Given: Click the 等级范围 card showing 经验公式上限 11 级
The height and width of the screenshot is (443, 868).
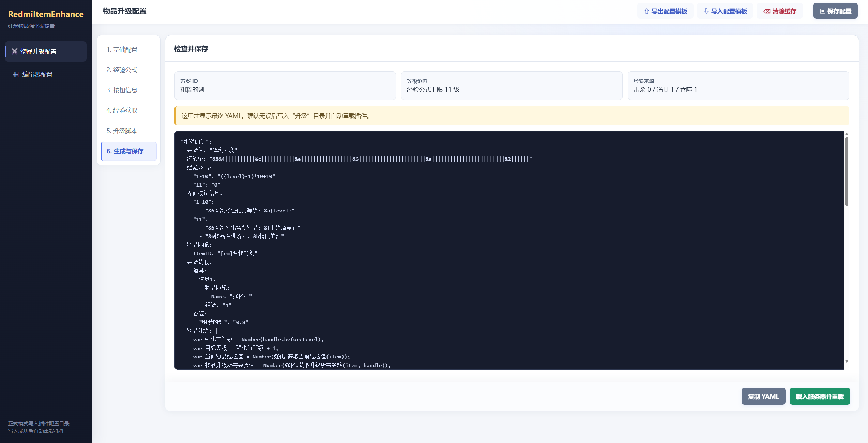Looking at the screenshot, I should pyautogui.click(x=512, y=86).
